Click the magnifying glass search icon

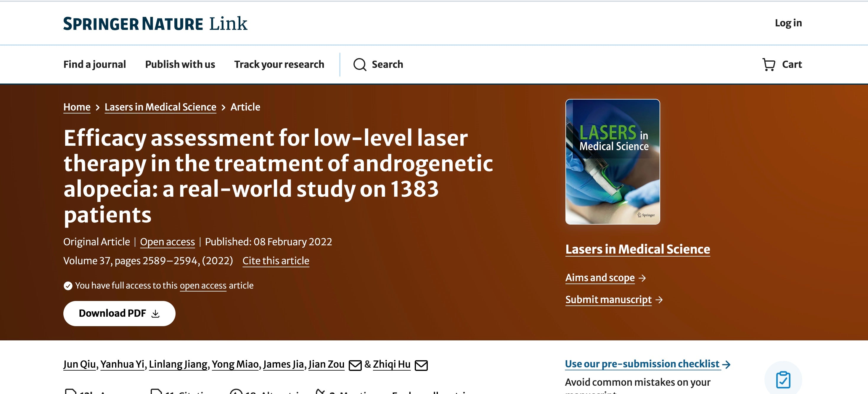click(x=359, y=64)
